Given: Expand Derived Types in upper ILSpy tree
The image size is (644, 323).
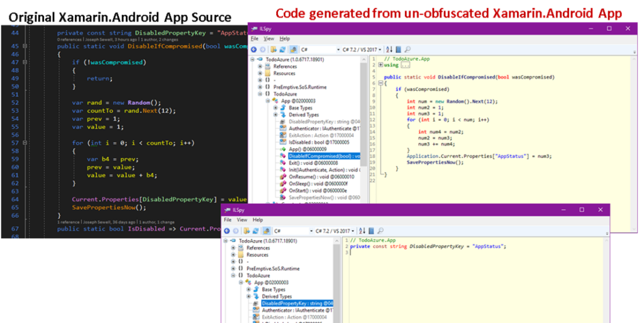Looking at the screenshot, I should click(276, 115).
